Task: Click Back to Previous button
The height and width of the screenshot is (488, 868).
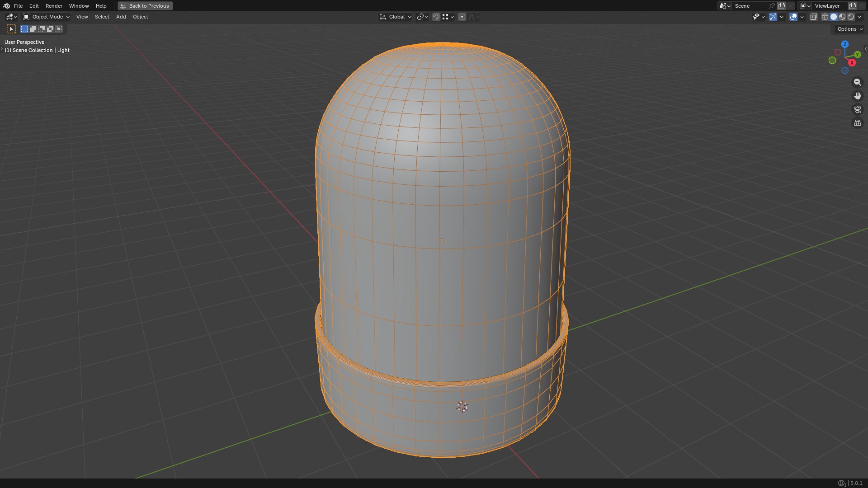Action: click(x=145, y=6)
